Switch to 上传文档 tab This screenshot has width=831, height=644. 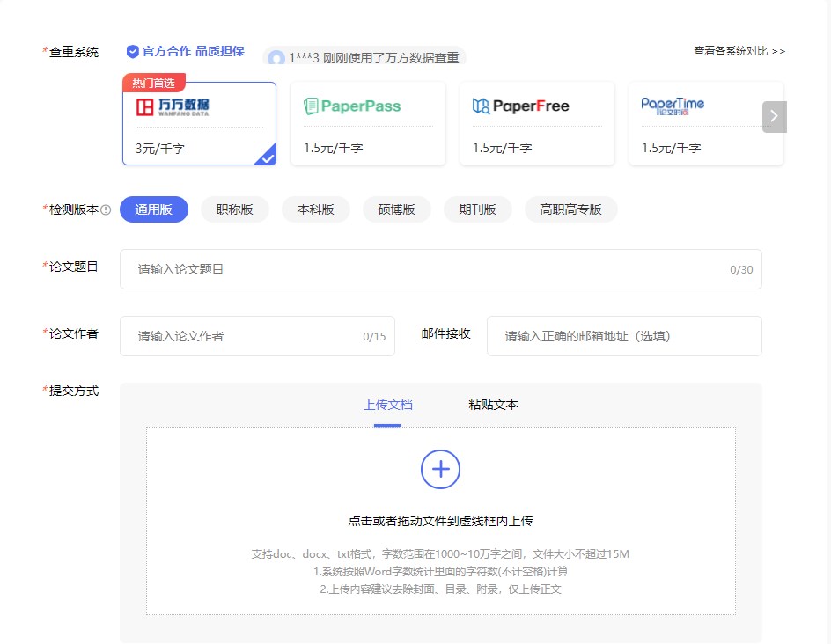(387, 406)
